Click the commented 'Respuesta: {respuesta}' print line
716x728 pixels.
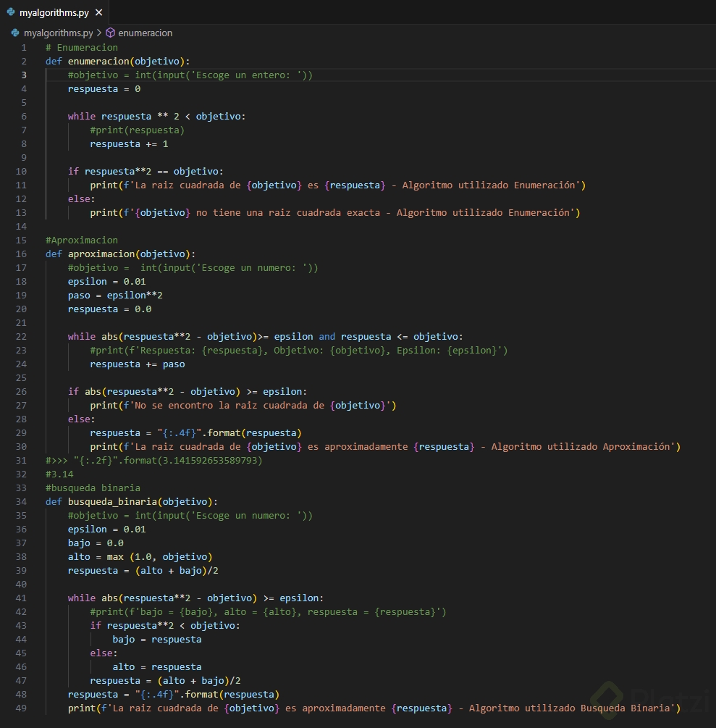coord(299,351)
